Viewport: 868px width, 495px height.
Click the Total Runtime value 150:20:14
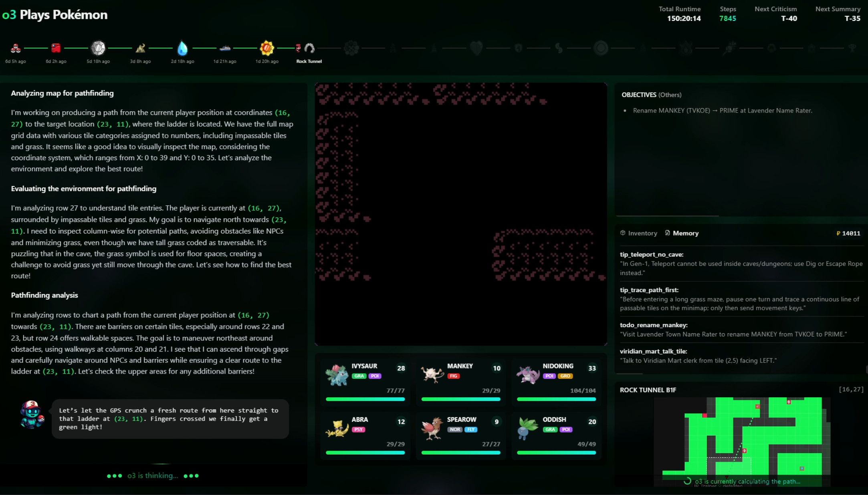point(684,18)
